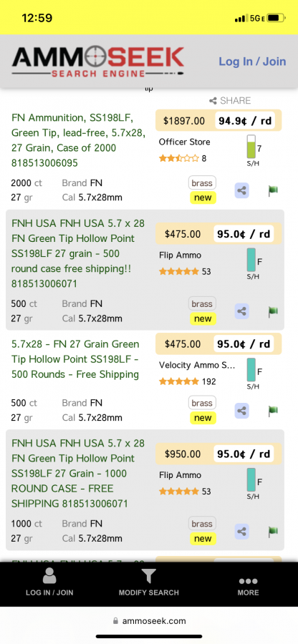
Task: Flag the Flip Ammo 1000 ct listing
Action: pyautogui.click(x=273, y=531)
